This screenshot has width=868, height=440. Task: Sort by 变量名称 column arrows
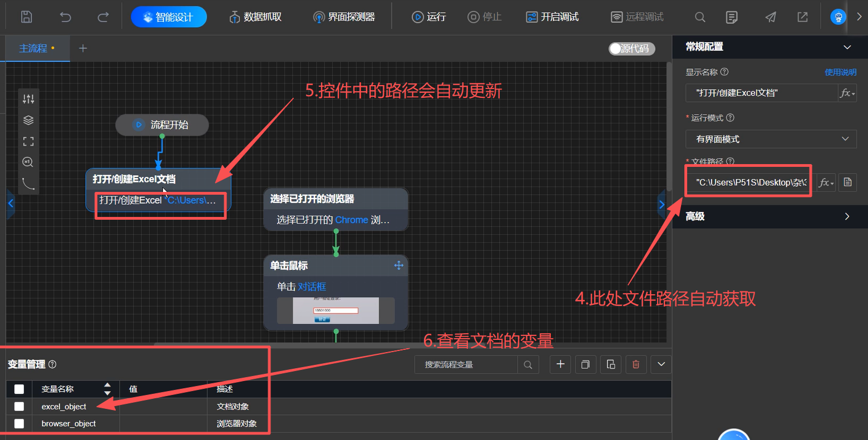[x=107, y=389]
